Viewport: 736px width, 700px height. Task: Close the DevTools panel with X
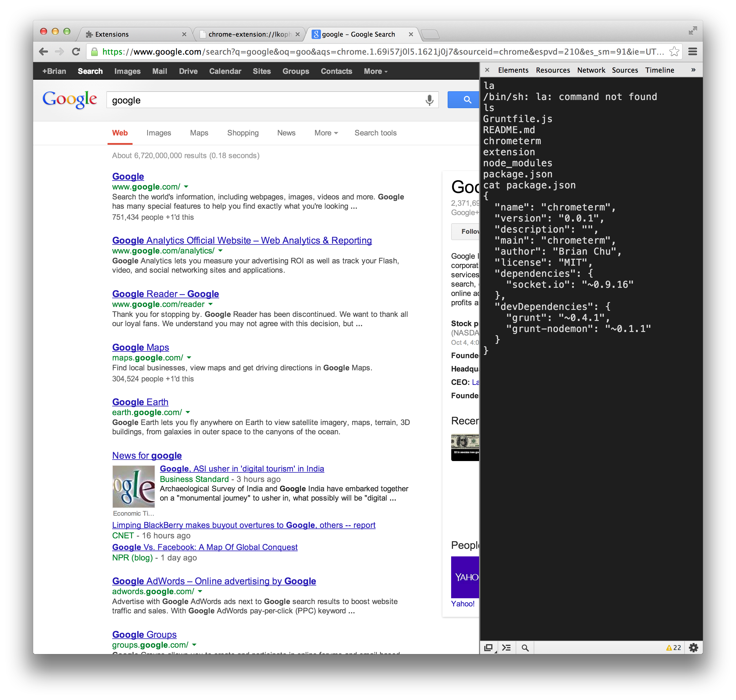pos(487,70)
